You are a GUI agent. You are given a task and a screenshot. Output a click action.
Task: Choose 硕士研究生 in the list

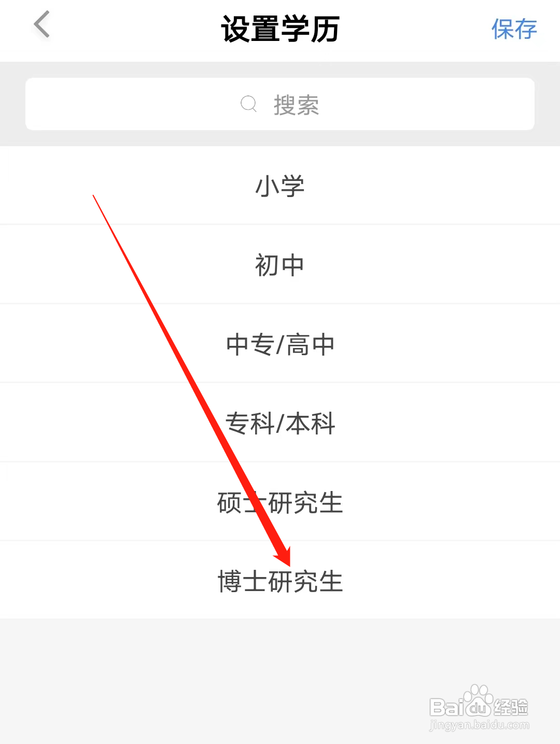point(280,502)
